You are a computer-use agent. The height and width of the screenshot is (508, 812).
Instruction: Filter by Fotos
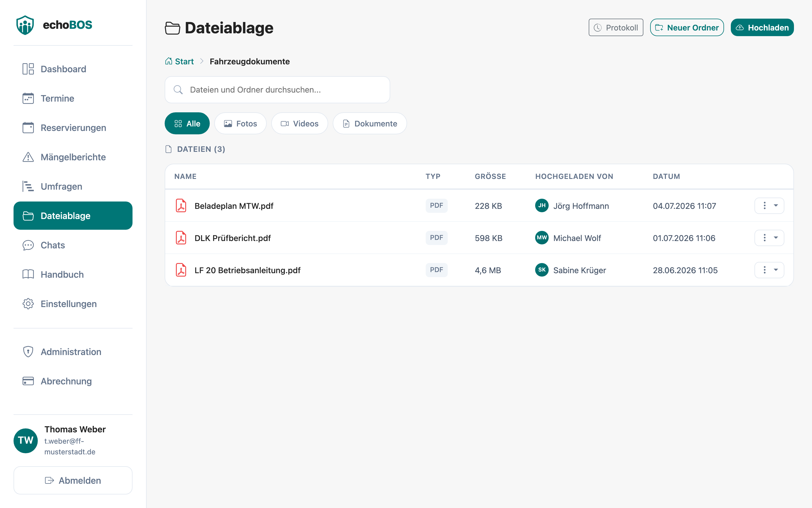240,123
